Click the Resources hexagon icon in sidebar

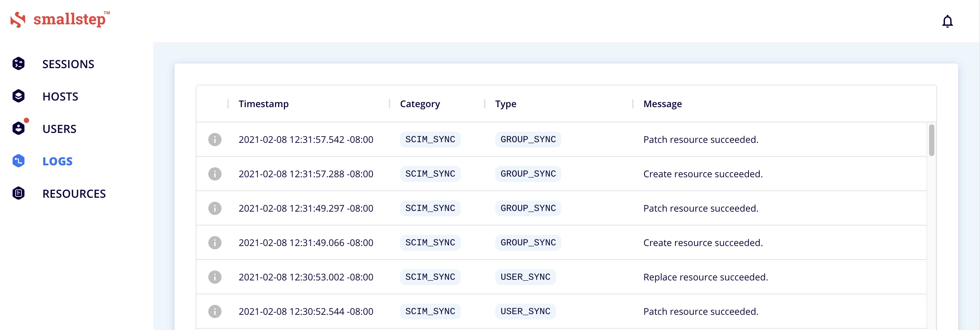click(18, 193)
